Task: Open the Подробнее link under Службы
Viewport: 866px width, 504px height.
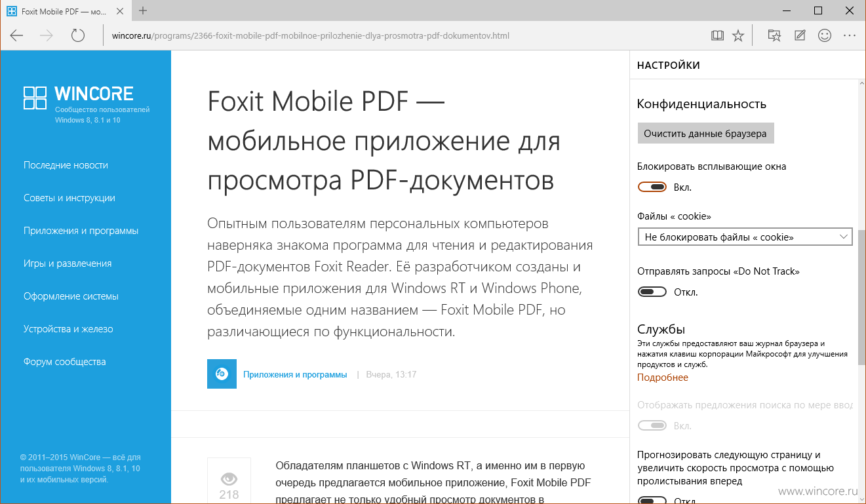Action: pos(663,378)
